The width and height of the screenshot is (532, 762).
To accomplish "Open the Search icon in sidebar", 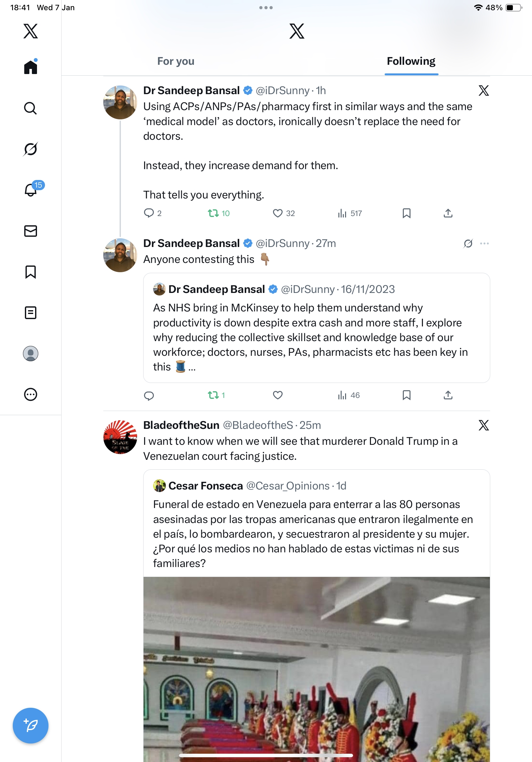I will point(31,108).
